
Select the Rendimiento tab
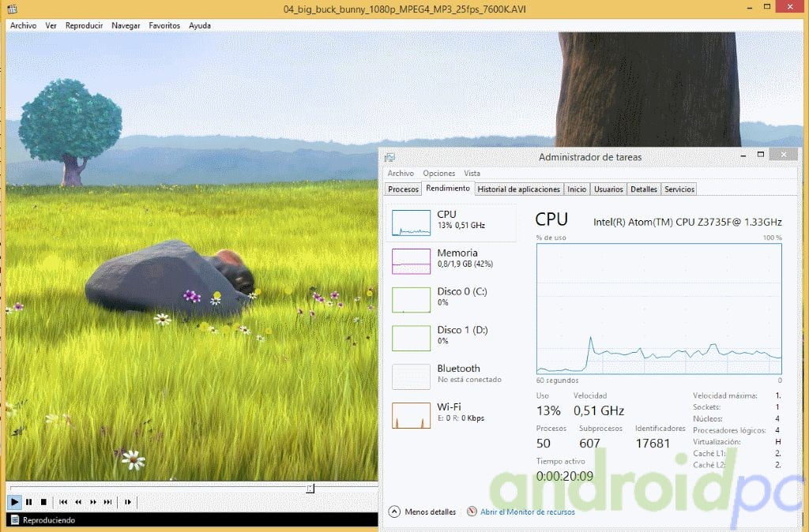click(448, 188)
